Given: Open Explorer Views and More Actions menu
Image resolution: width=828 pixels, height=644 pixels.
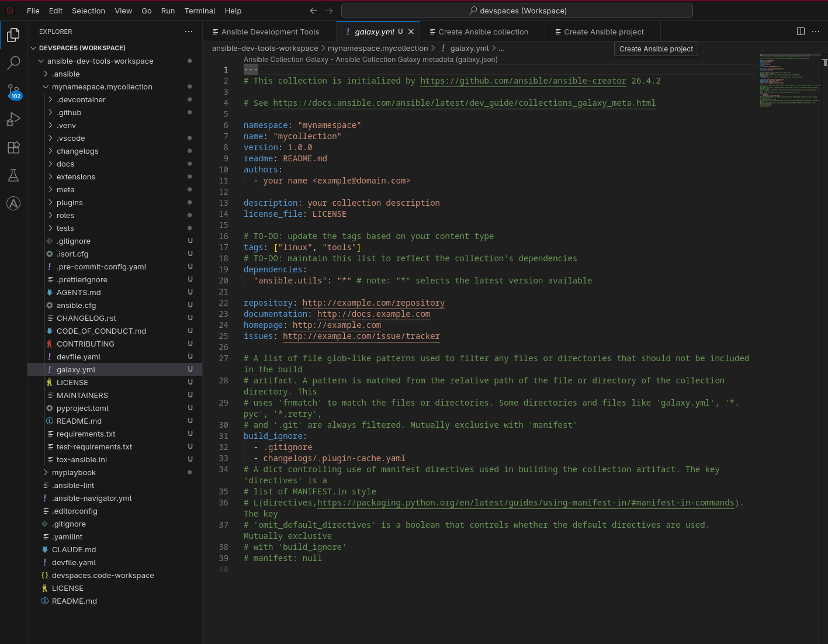Looking at the screenshot, I should click(x=188, y=32).
